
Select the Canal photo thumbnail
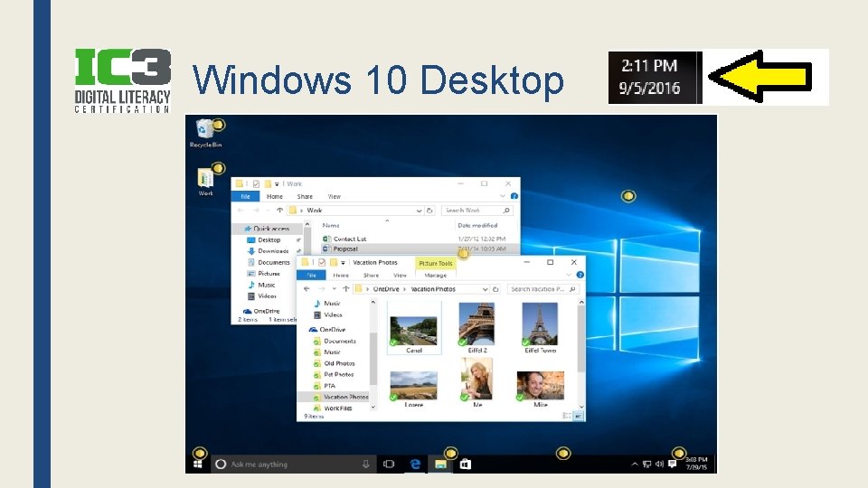pos(413,332)
